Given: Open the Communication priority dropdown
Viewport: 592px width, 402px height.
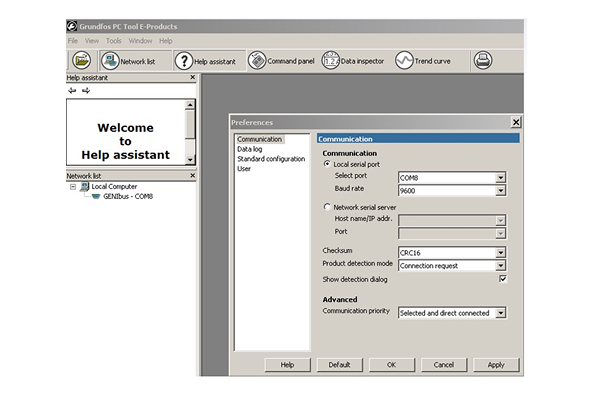Looking at the screenshot, I should (x=501, y=313).
